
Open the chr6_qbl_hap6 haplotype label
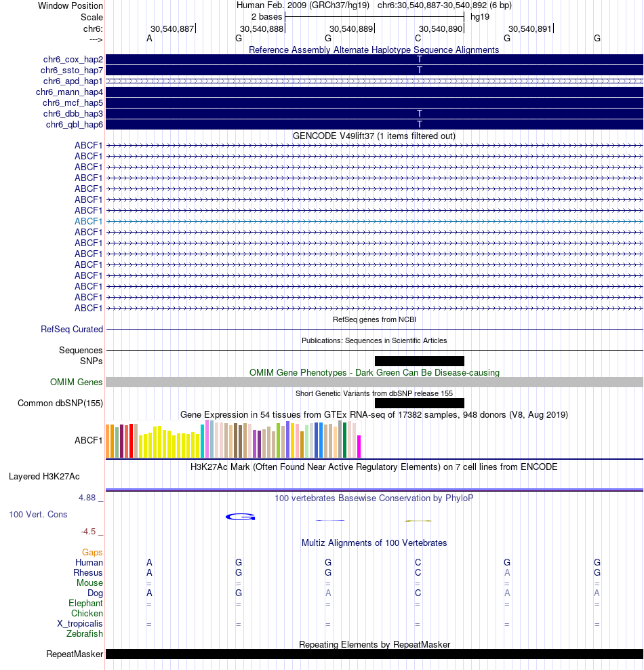tap(75, 124)
